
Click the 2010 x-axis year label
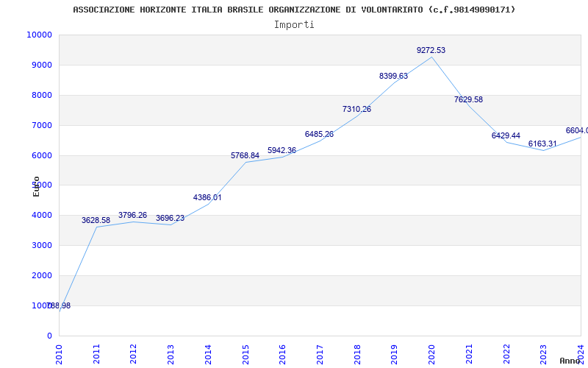(60, 354)
